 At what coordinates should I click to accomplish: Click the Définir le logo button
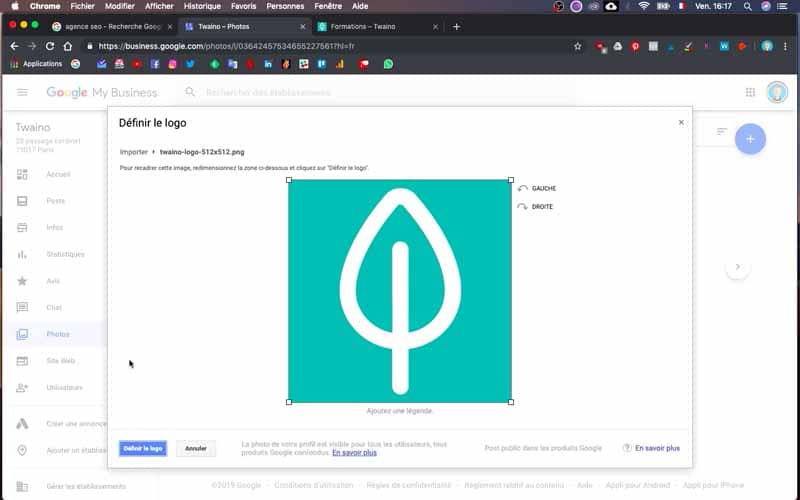click(x=143, y=448)
